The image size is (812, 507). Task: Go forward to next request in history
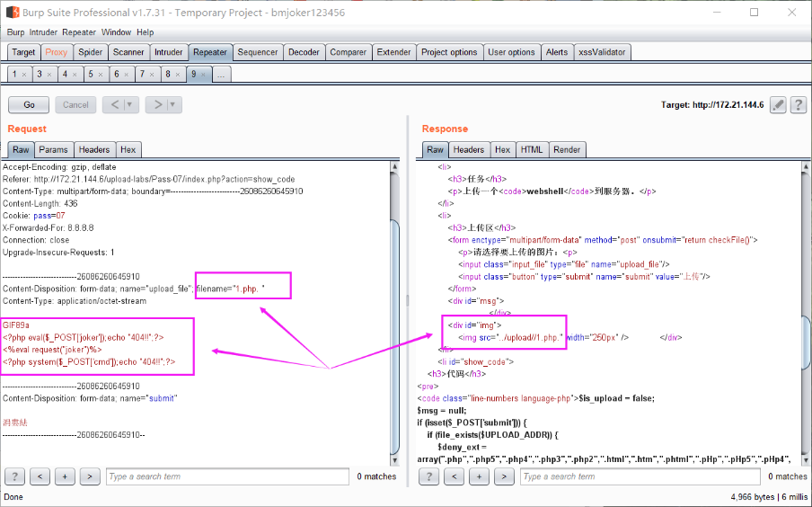(x=157, y=104)
